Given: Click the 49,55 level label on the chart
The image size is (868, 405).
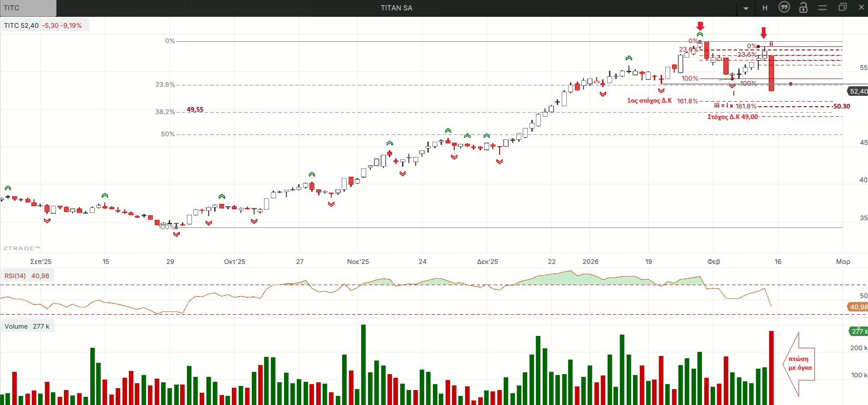Looking at the screenshot, I should tap(195, 109).
